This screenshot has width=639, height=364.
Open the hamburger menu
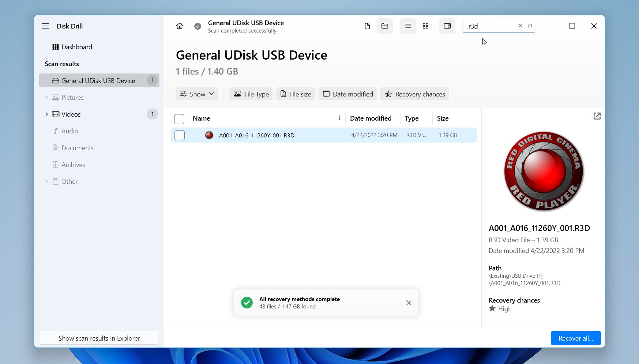point(45,26)
